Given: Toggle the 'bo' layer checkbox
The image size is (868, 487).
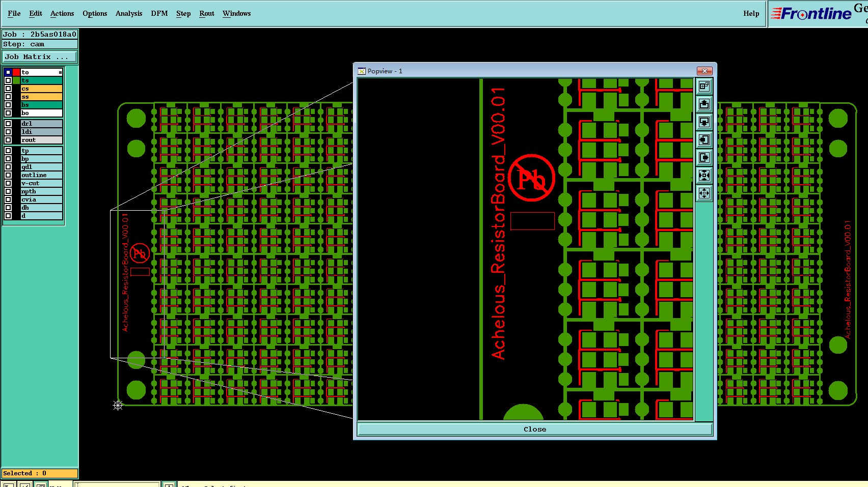Looking at the screenshot, I should [8, 113].
